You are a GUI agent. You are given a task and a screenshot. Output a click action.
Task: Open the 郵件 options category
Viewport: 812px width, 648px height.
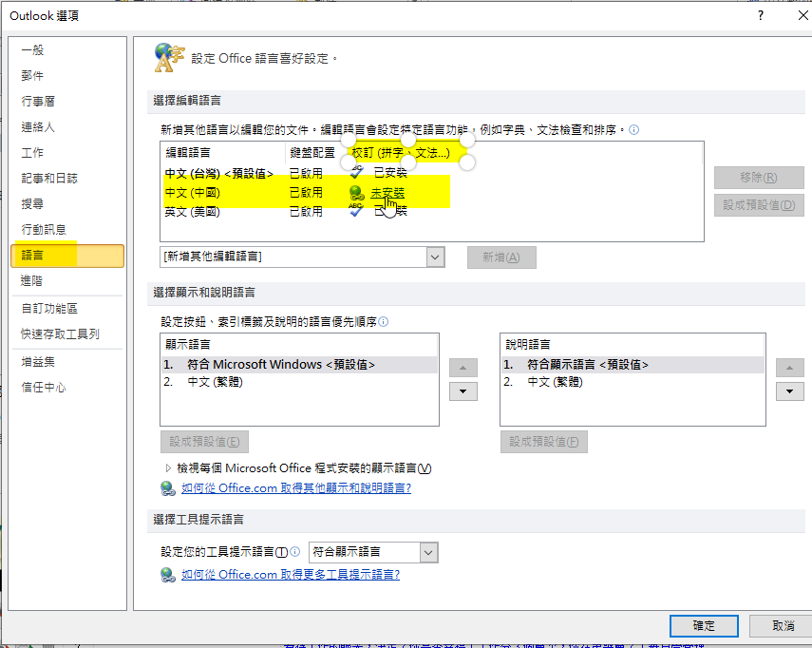[x=67, y=76]
